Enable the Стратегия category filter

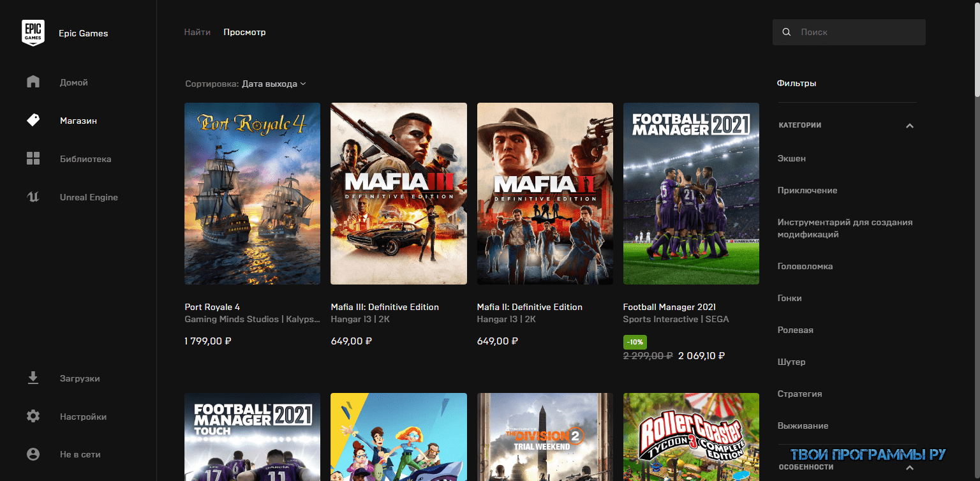[x=799, y=394]
